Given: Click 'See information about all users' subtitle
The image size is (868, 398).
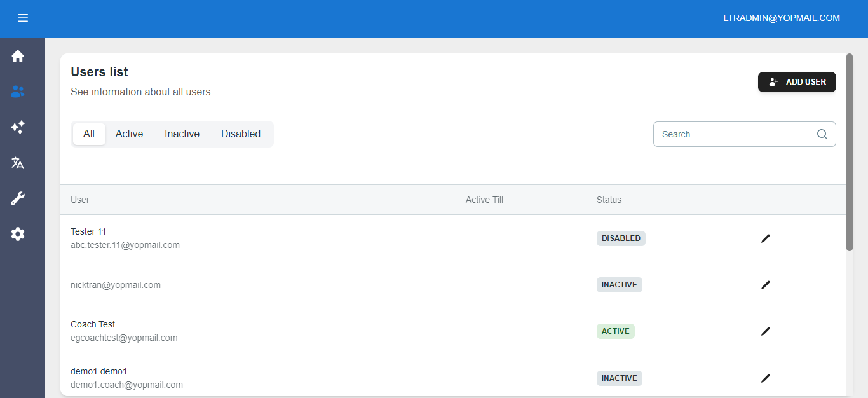Looking at the screenshot, I should (140, 92).
